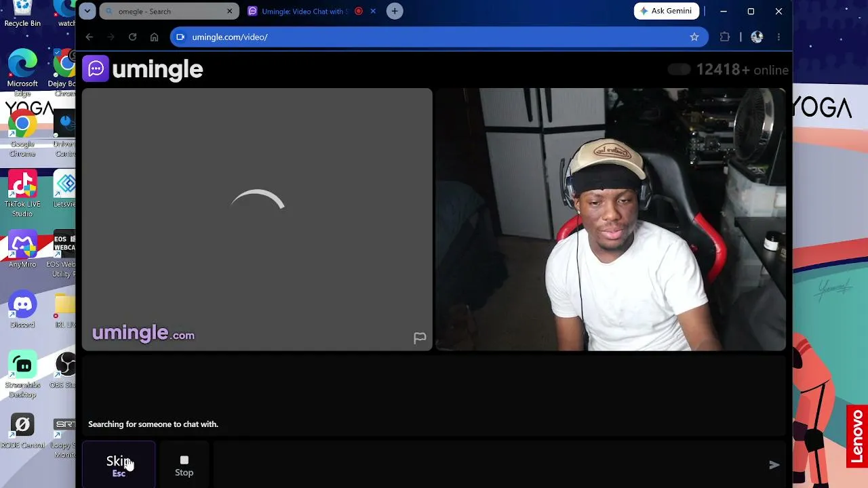Close the Umingle Video Chat tab
Screen dimensions: 868x488
[372, 12]
